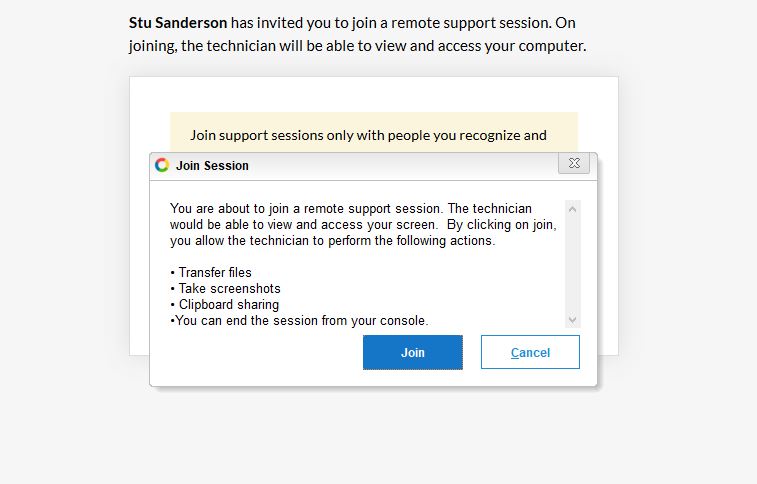
Task: Click the Join Session title bar text
Action: [x=212, y=166]
